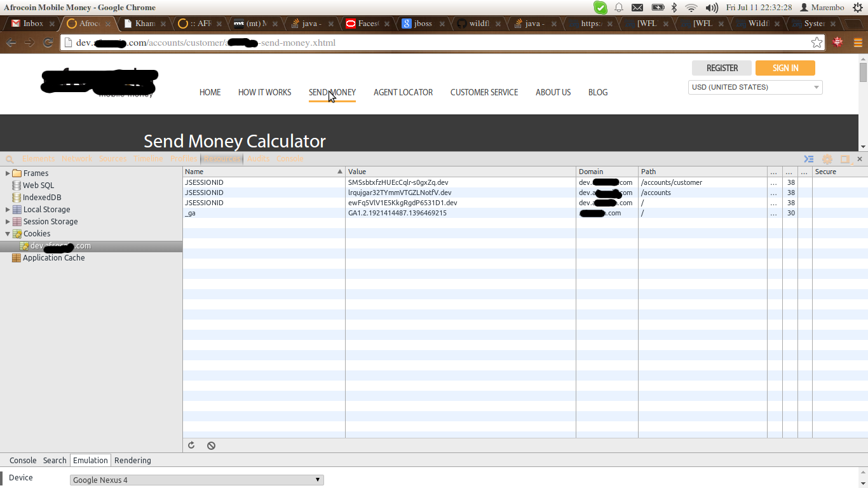Open the HOW IT WORKS link
The width and height of the screenshot is (868, 488).
click(264, 92)
